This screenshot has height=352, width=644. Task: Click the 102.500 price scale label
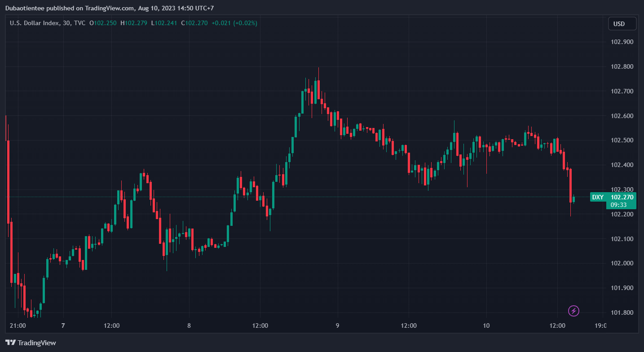(x=622, y=141)
